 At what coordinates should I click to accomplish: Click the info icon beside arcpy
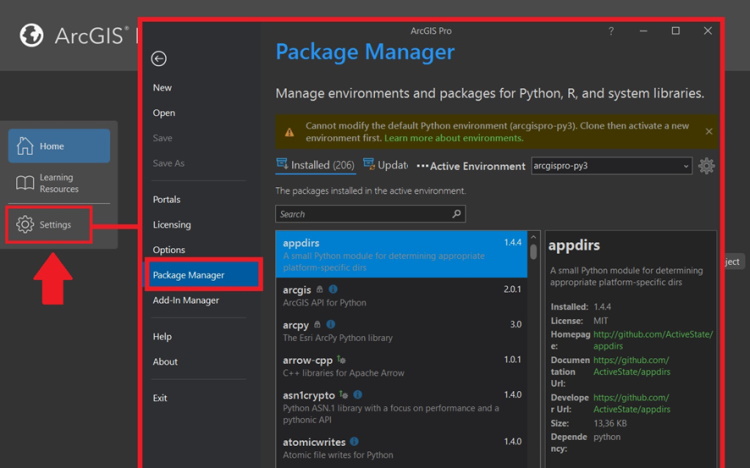click(x=331, y=324)
